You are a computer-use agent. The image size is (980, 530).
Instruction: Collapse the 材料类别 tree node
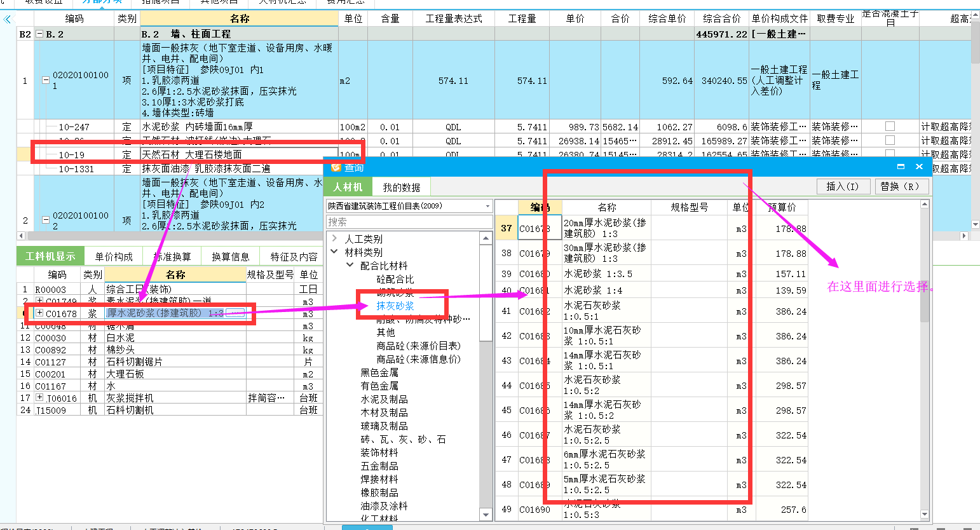(x=334, y=252)
